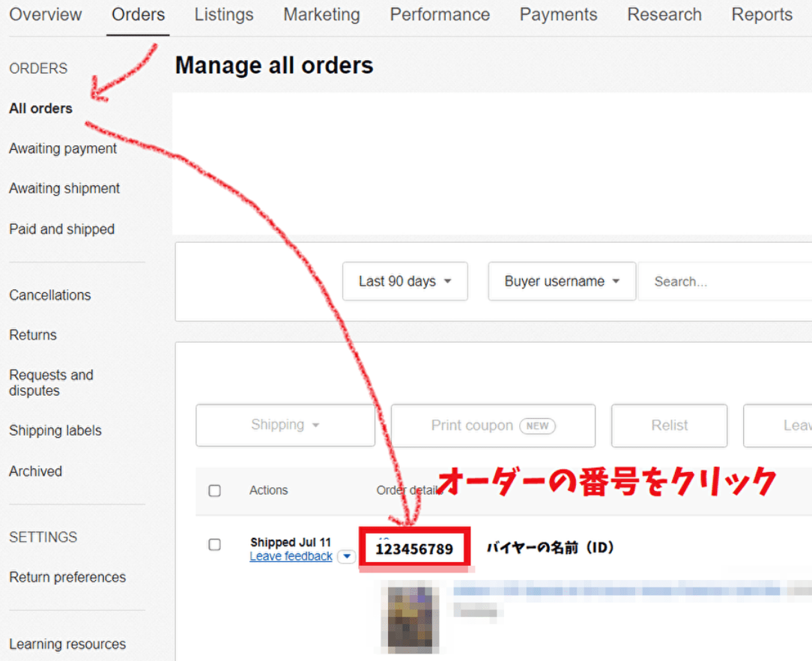Expand the Buyer username dropdown
The height and width of the screenshot is (661, 812).
(562, 281)
